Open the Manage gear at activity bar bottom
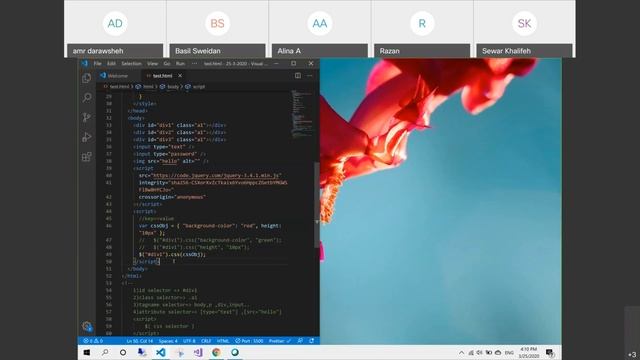 87,326
